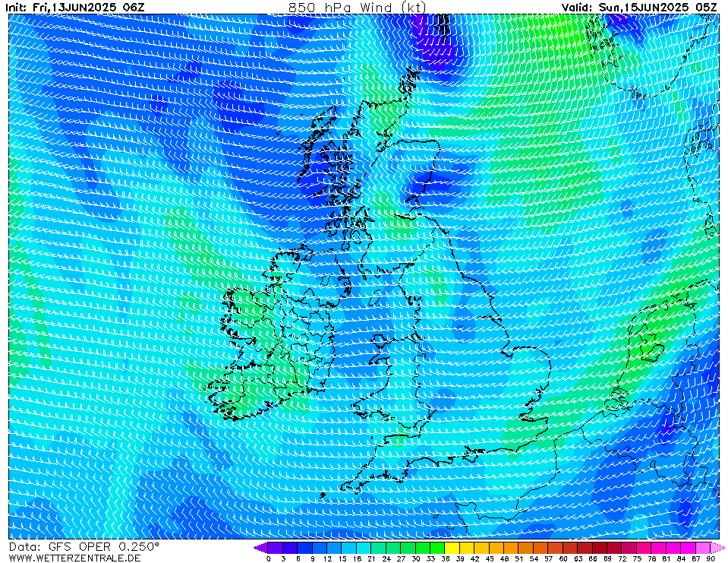This screenshot has height=563, width=728.
Task: Click the purple swatch between 0 and 3
Action: [276, 548]
